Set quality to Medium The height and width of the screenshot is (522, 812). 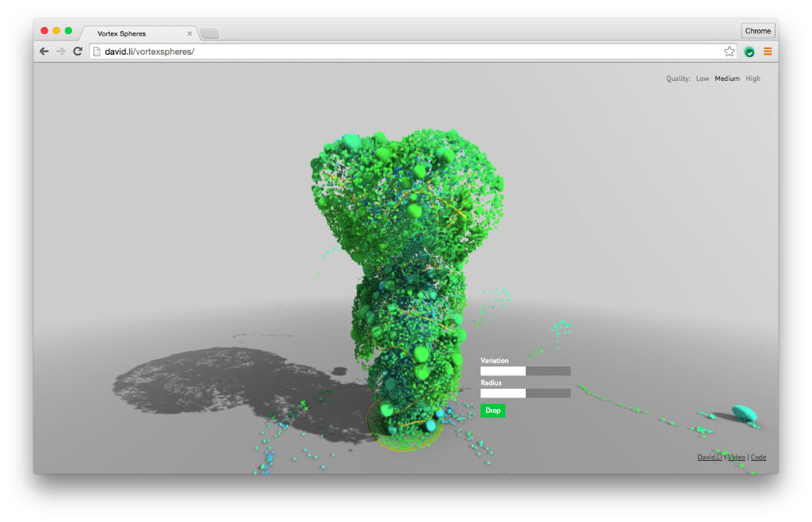coord(727,79)
